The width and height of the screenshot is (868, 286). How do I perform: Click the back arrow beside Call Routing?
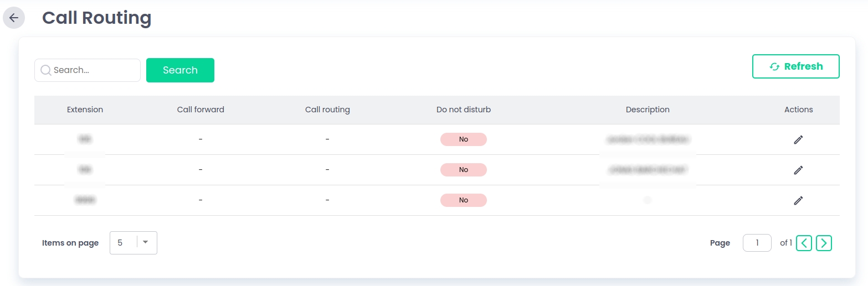click(x=14, y=18)
